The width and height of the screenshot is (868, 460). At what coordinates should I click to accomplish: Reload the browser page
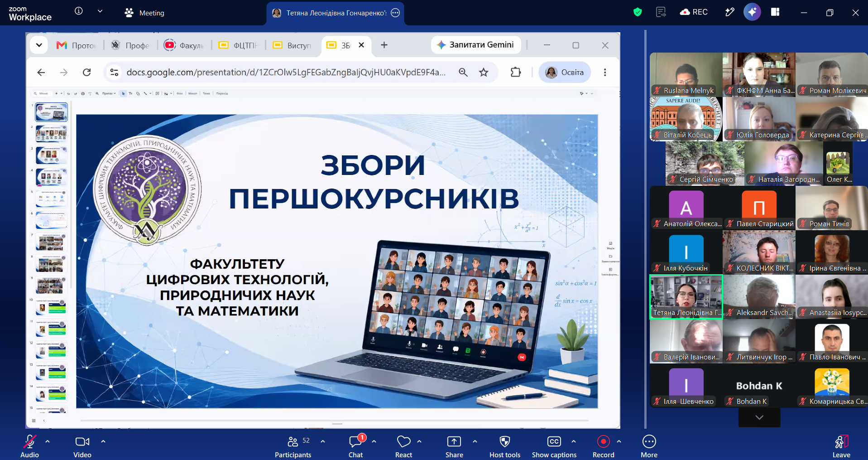[x=87, y=73]
